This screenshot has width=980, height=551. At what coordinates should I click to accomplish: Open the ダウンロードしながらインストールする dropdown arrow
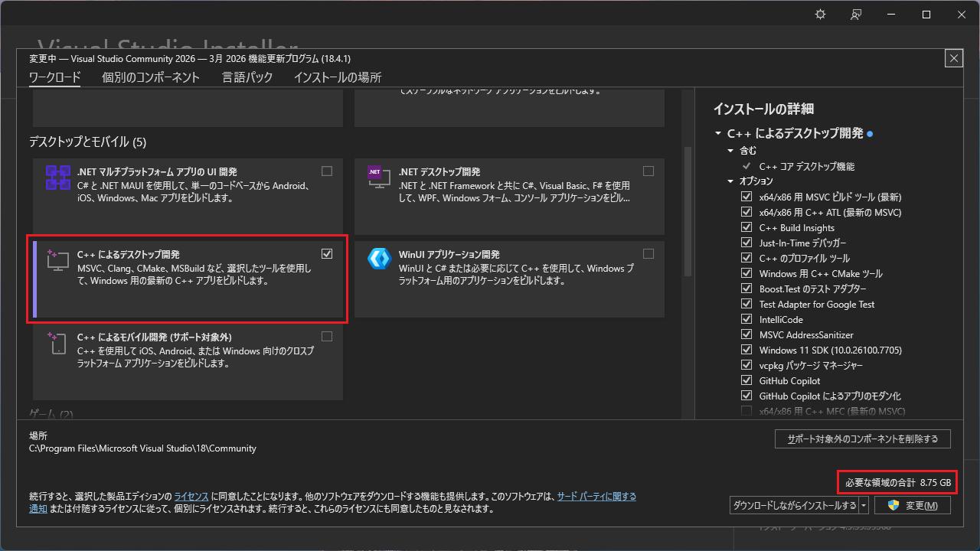coord(864,505)
